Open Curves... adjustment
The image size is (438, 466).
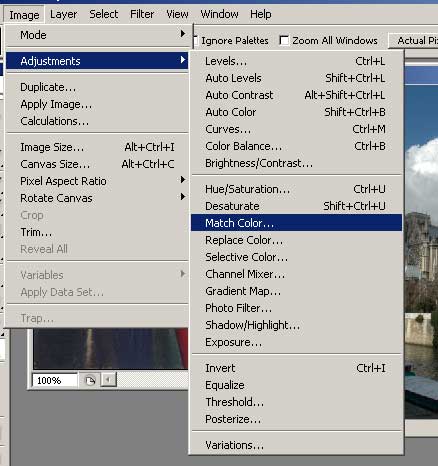coord(296,129)
